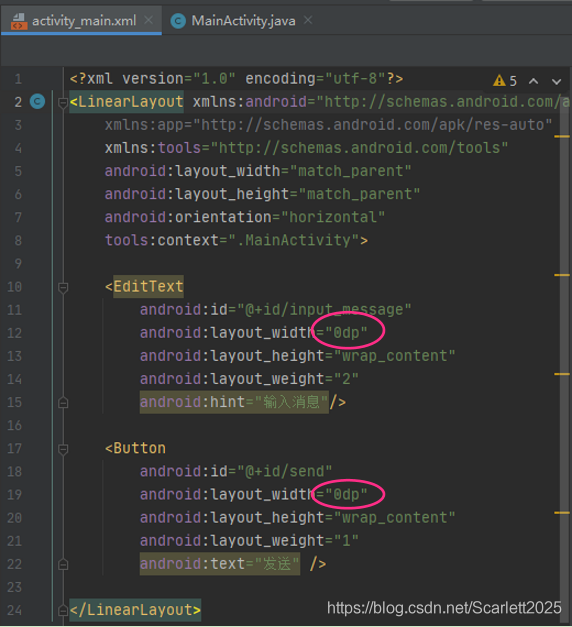Screen dimensions: 572x627
Task: Click the "0dp" width value on line 12
Action: coord(346,333)
